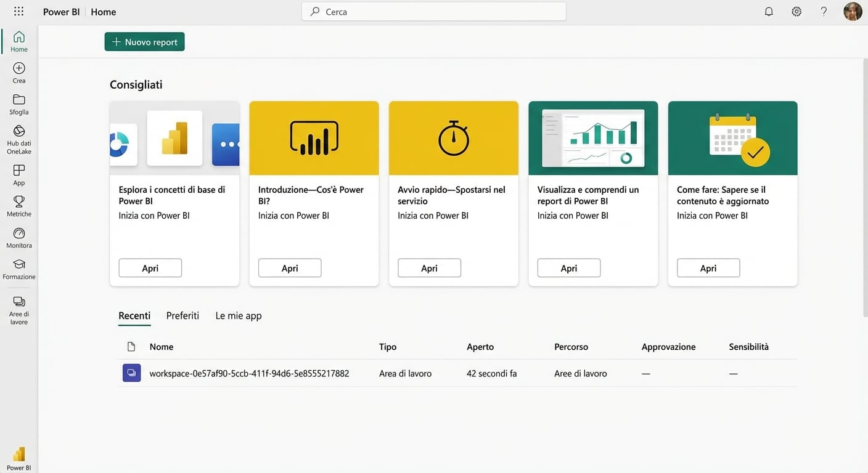This screenshot has height=473, width=868.
Task: Click file type icon in table header
Action: pos(131,347)
